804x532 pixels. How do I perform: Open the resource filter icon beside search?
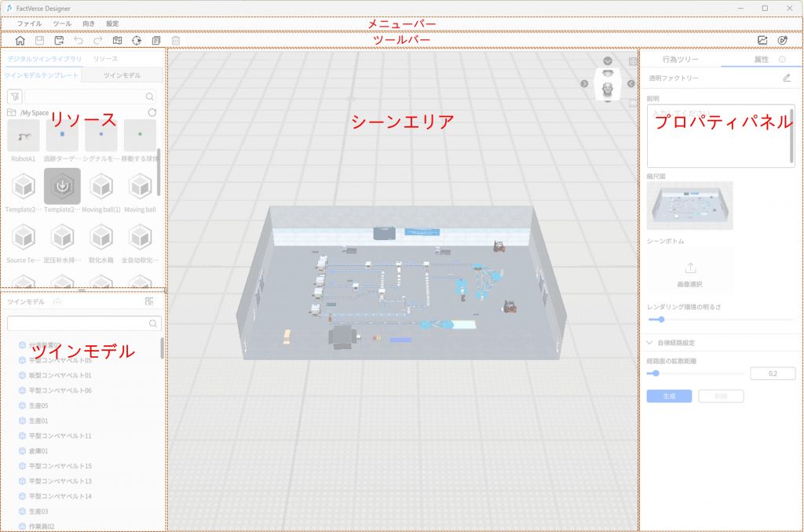click(x=14, y=97)
